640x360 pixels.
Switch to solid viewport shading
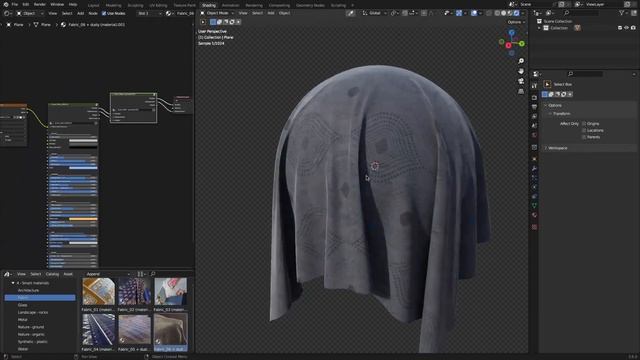pos(504,13)
